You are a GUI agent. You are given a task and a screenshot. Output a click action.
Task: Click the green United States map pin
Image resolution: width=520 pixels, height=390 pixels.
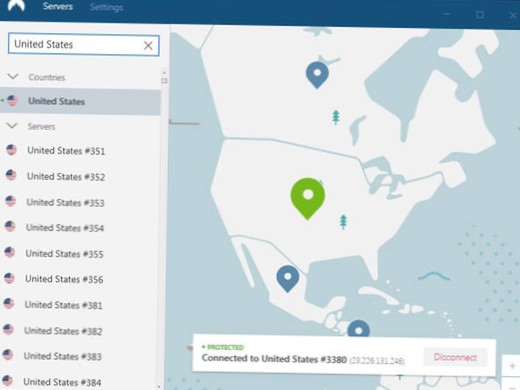(308, 198)
